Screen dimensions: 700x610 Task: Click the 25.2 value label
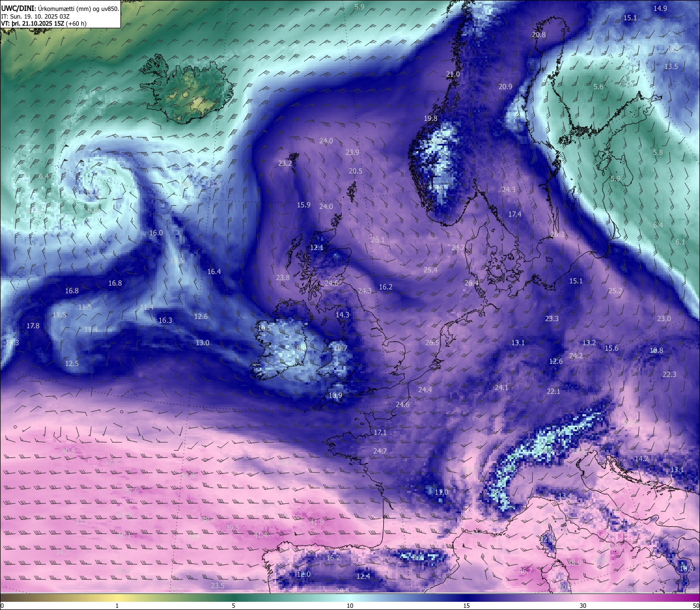pos(615,291)
